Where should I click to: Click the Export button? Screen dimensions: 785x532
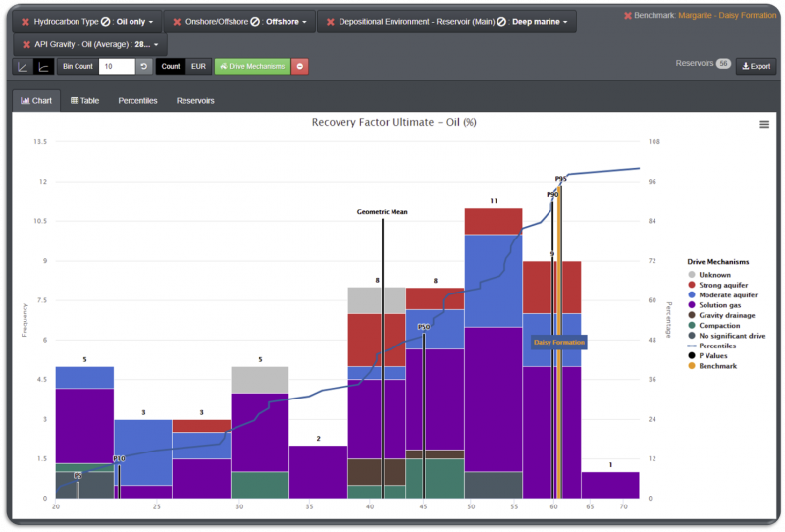tap(756, 66)
